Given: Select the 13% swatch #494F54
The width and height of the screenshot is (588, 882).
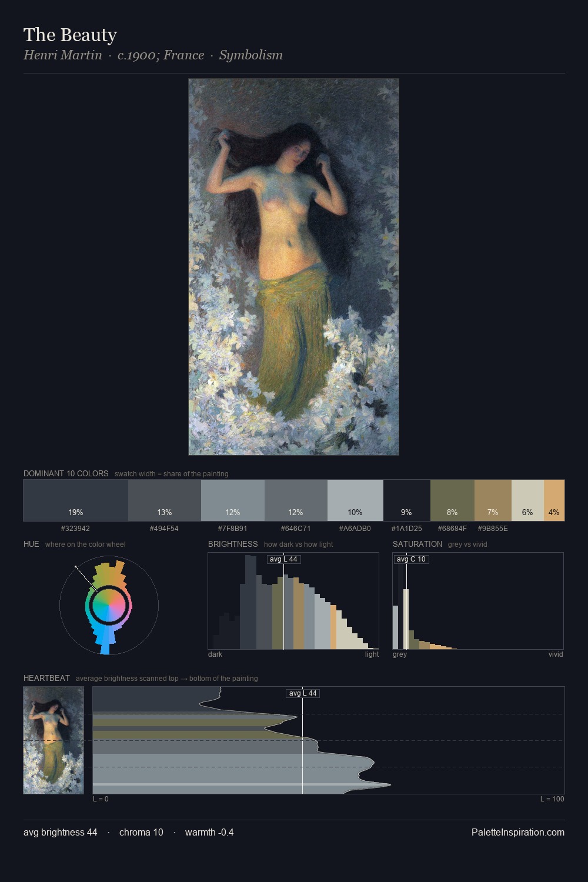Looking at the screenshot, I should pos(165,500).
